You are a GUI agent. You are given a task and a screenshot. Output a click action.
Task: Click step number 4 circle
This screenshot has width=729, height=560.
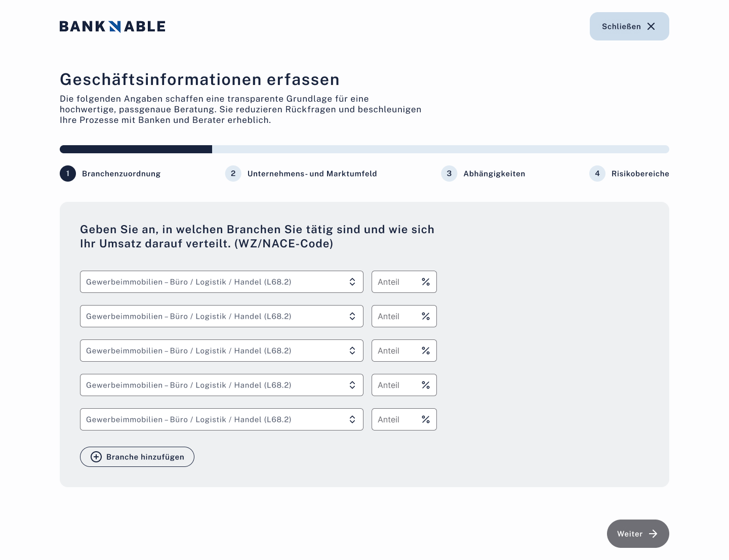point(597,174)
